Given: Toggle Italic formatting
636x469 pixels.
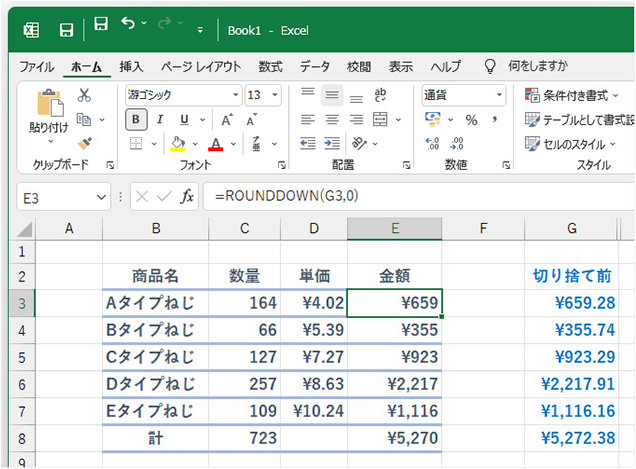Looking at the screenshot, I should 158,120.
